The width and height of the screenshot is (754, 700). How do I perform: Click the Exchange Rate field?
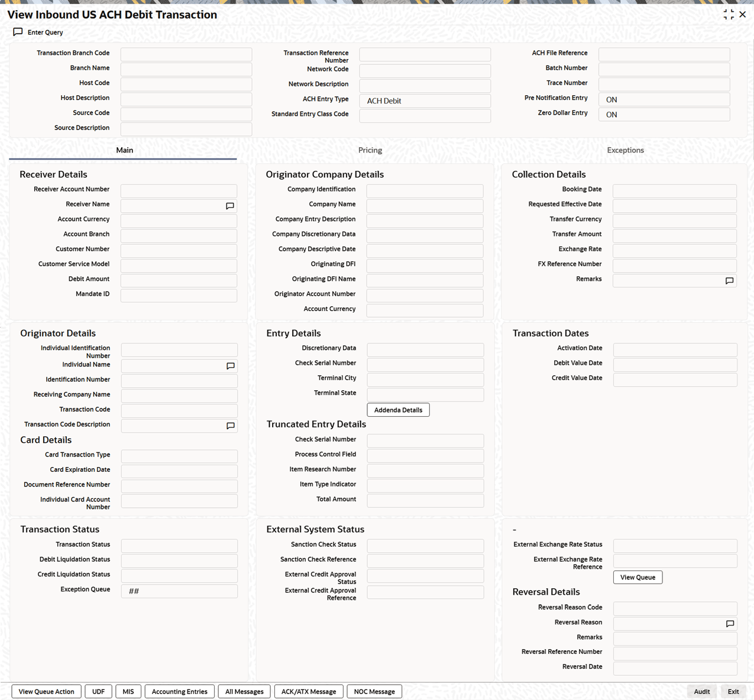tap(675, 251)
